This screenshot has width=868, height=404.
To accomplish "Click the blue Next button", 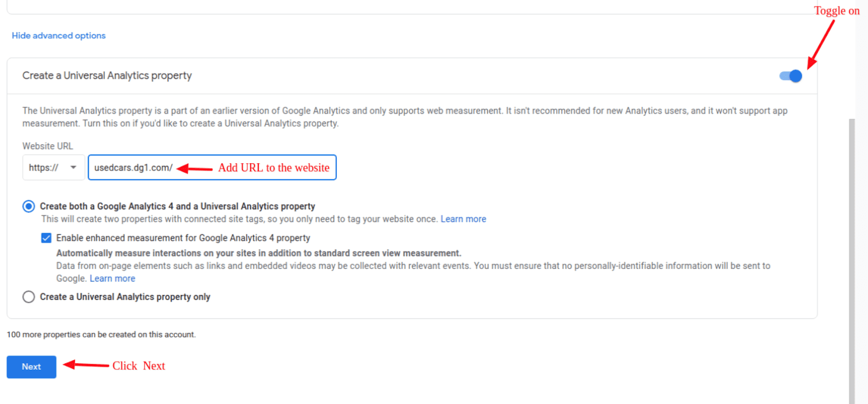I will [31, 367].
